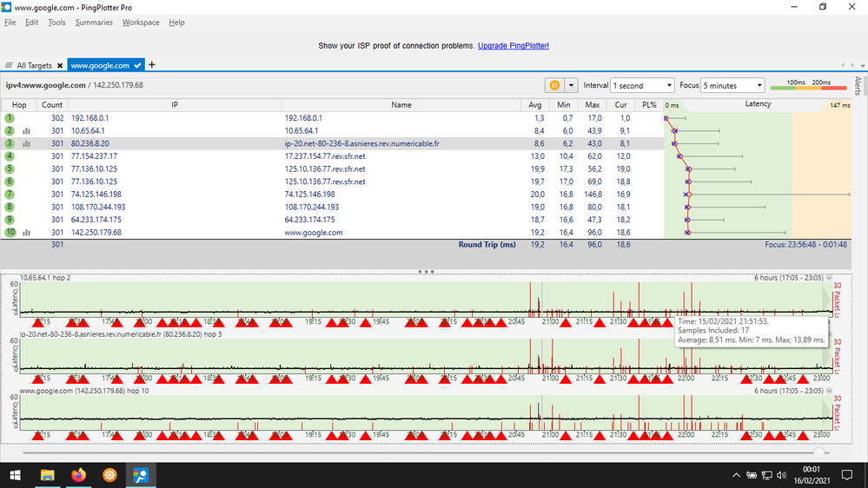The height and width of the screenshot is (488, 868).
Task: Click the Name column header
Action: 401,104
